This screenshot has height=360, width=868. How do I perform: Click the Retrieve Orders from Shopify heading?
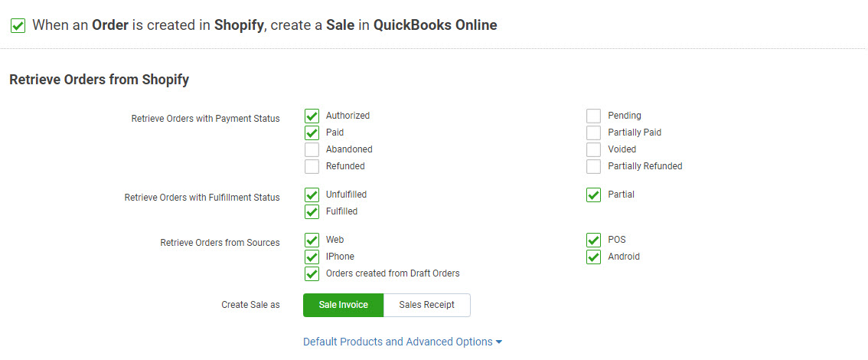99,80
